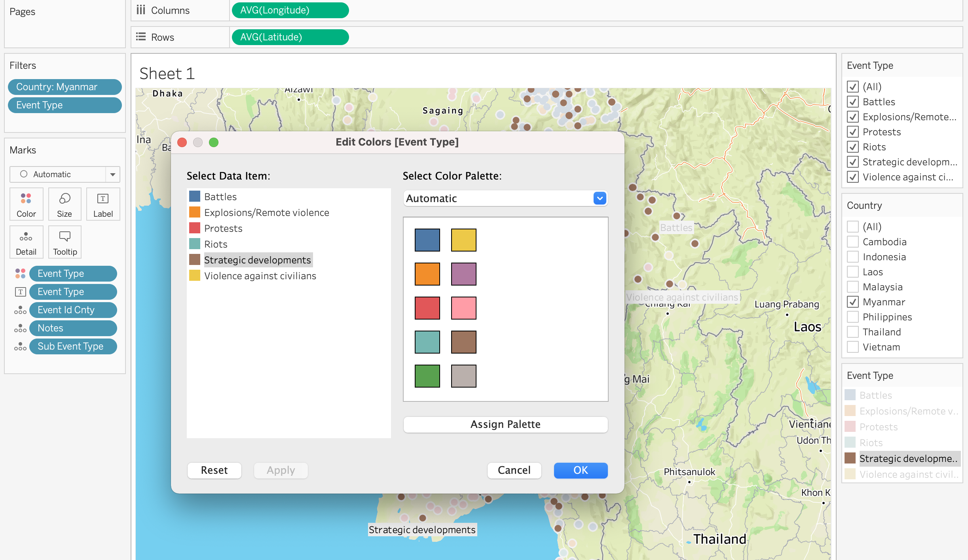Open the Tooltip marks card
Screen dimensions: 968x560
(65, 242)
